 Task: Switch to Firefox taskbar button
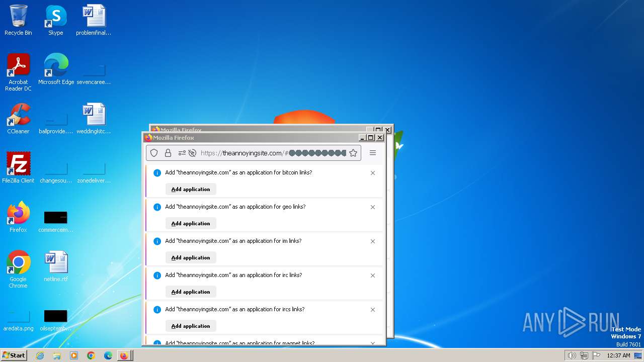click(124, 355)
